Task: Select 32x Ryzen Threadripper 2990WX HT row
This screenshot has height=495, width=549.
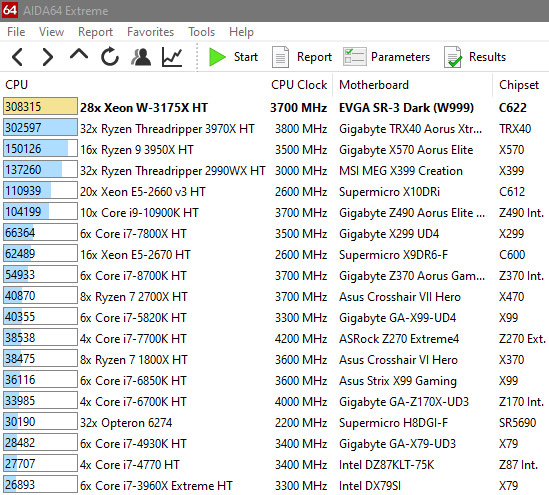Action: coord(274,170)
